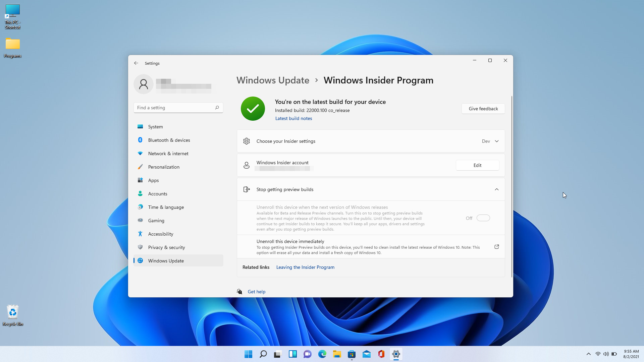Open Apps settings
The height and width of the screenshot is (362, 644).
pos(178,180)
